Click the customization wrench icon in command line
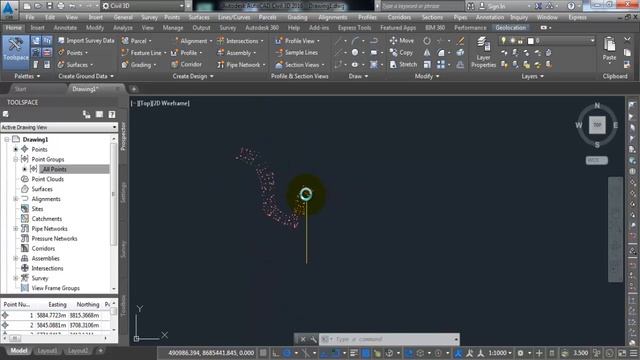Viewport: 640px width, 360px height. (313, 339)
